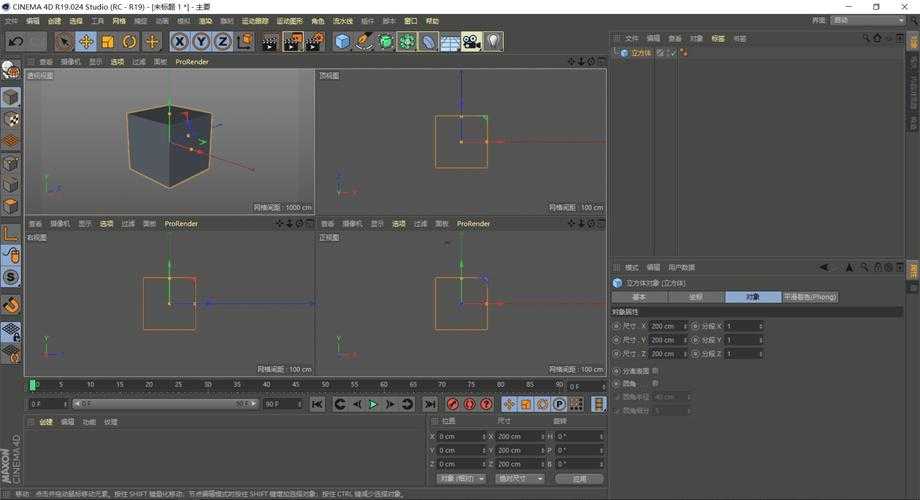Add a cube primitive object
The height and width of the screenshot is (500, 920).
343,42
